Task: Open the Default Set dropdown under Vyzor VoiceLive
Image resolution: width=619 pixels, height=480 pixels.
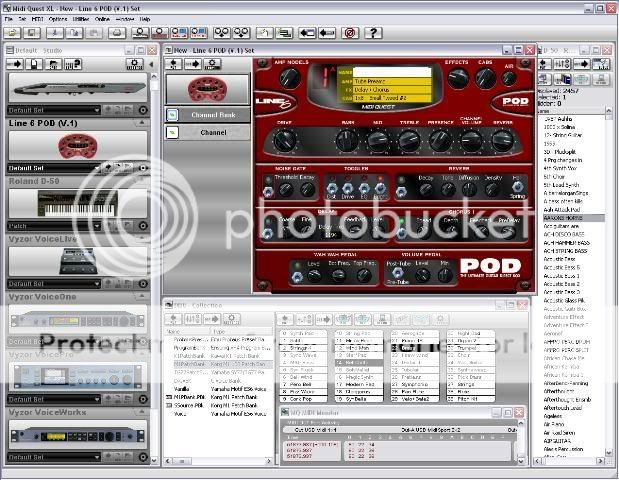Action: coord(54,283)
